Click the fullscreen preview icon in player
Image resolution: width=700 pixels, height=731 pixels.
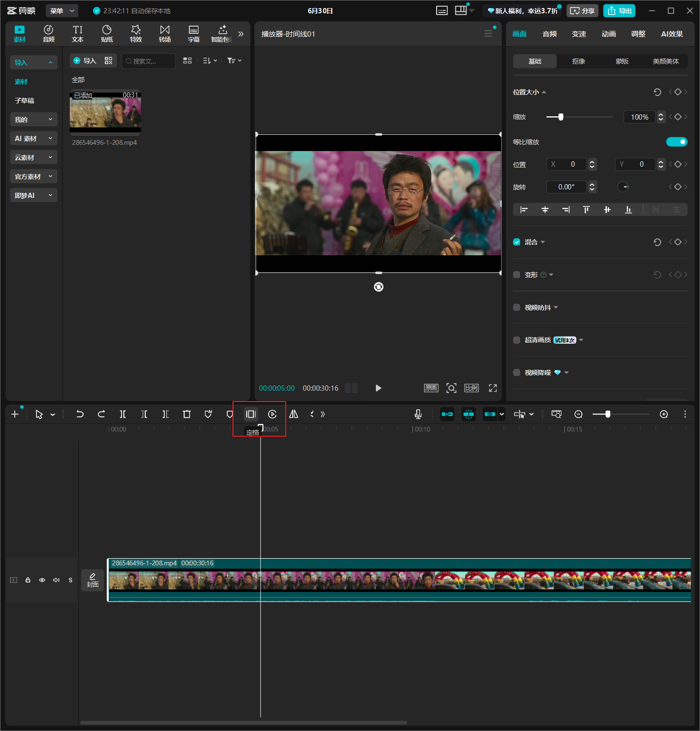493,388
